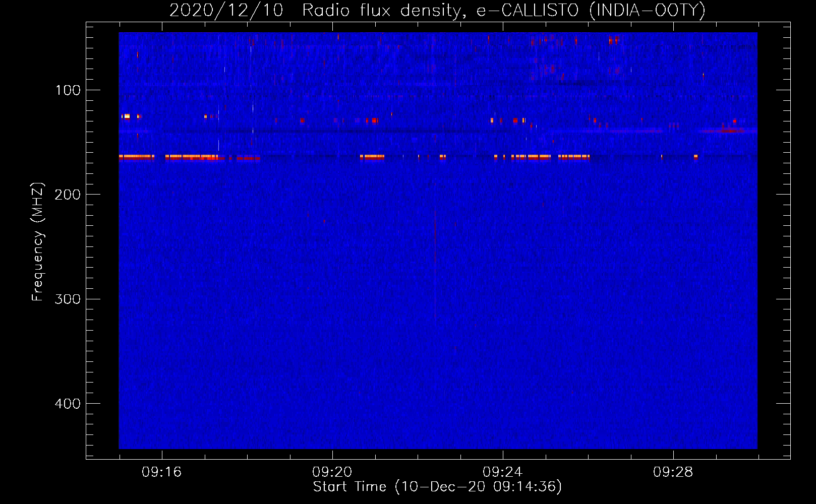Click the 09:20 time tick label
816x504 pixels.
click(332, 472)
